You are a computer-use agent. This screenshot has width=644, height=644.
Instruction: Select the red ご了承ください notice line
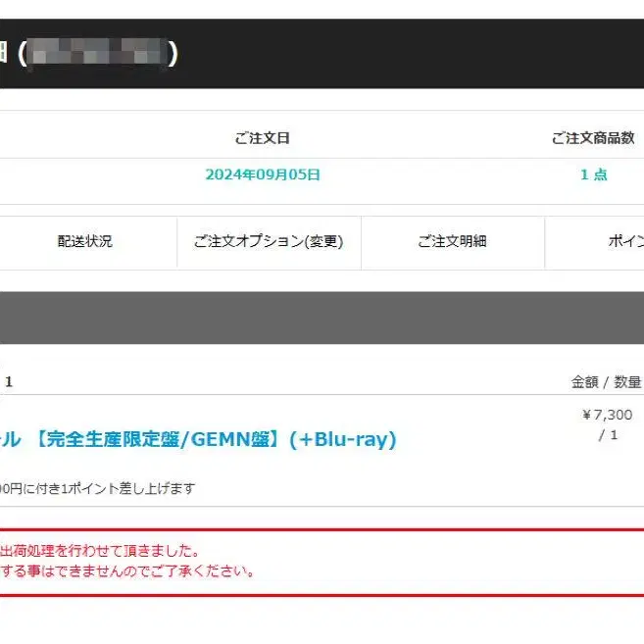[127, 571]
